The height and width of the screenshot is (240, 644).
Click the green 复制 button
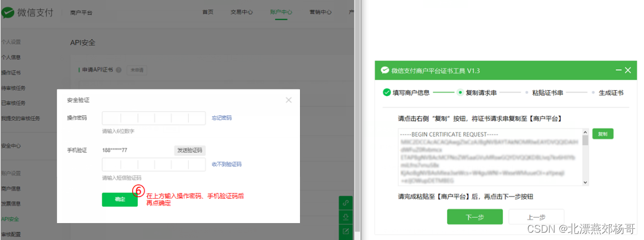(603, 134)
